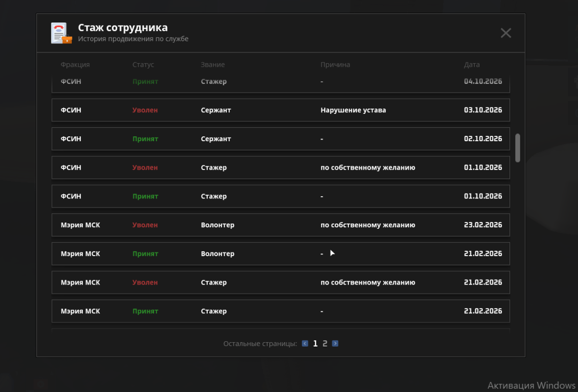Viewport: 578px width, 392px height.
Task: Click 'Сержант' in the 02.10.2026 row
Action: click(216, 139)
